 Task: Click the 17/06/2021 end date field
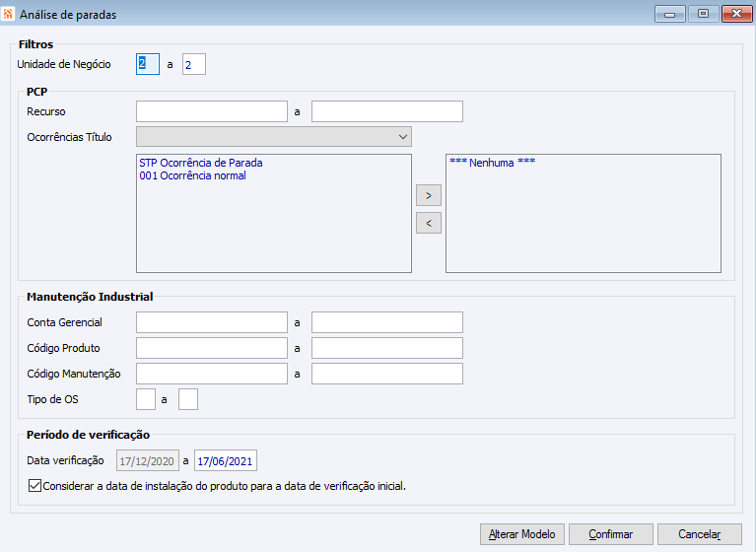coord(226,460)
